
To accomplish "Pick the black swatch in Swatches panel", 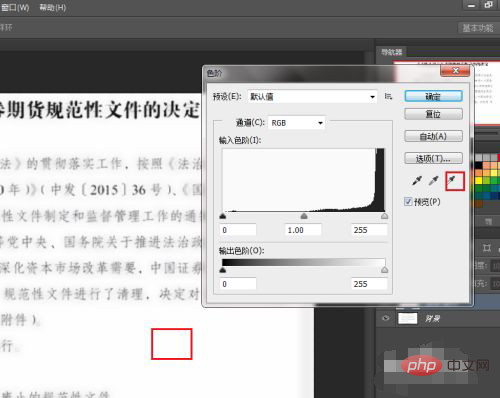I will click(x=479, y=165).
